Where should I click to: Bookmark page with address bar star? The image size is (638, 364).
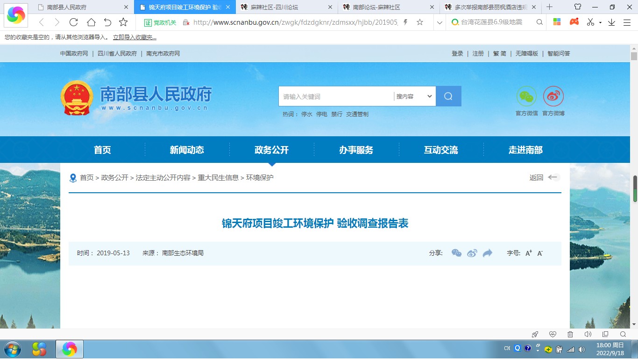coord(420,22)
